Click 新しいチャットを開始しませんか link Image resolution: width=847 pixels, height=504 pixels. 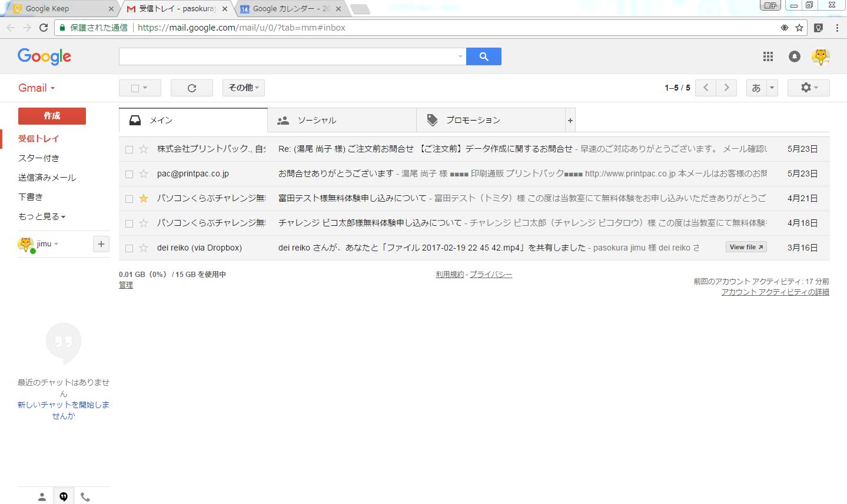pyautogui.click(x=64, y=410)
